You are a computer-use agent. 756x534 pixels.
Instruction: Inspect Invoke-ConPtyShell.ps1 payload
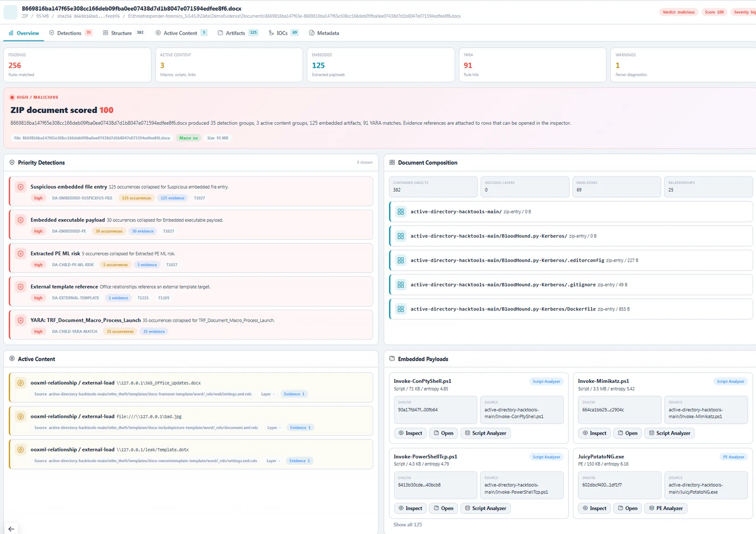[x=410, y=433]
